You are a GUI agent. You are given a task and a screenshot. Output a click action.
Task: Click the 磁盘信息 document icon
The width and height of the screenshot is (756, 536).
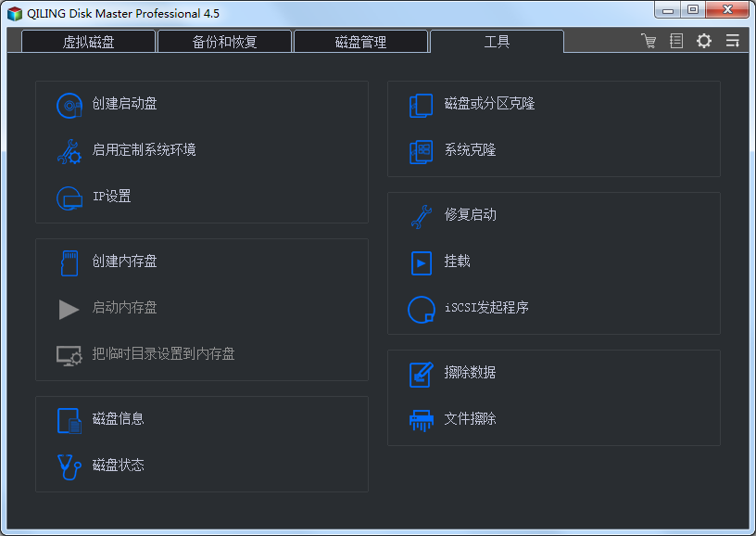pyautogui.click(x=69, y=421)
